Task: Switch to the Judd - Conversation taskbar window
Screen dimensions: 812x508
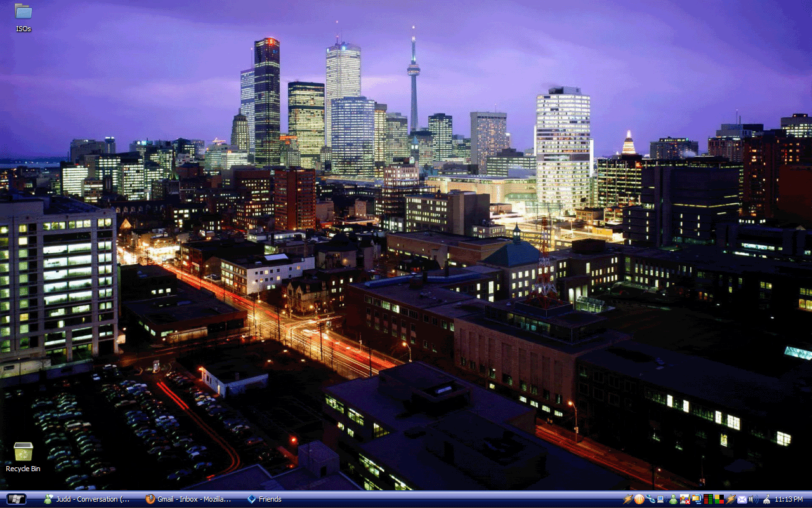Action: (x=88, y=499)
